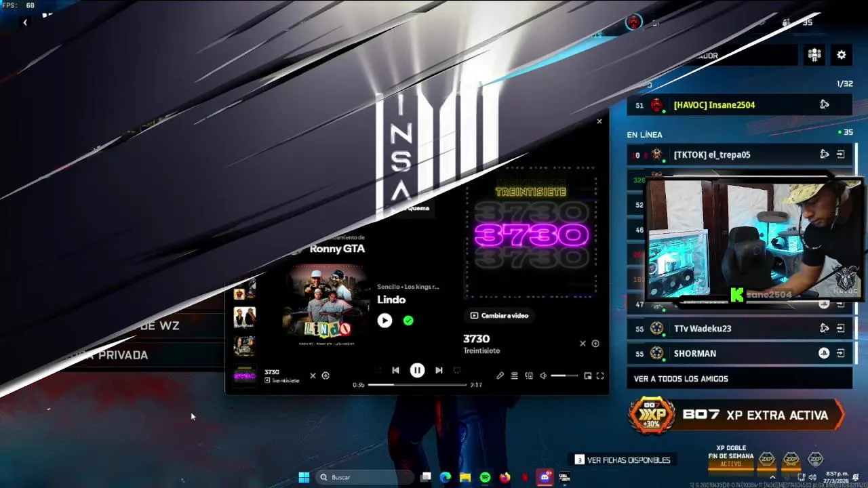Open the Spotify miniplayer icon

(588, 375)
